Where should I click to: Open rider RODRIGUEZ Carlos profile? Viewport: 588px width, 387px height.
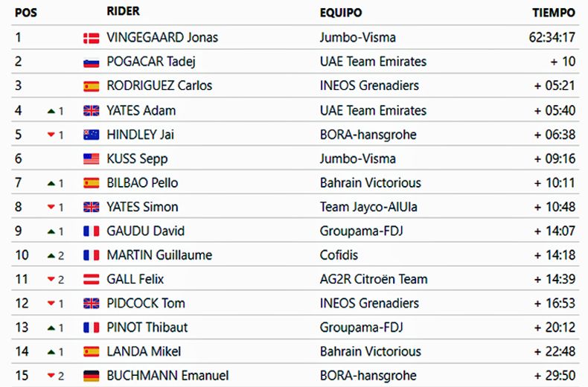pos(159,86)
